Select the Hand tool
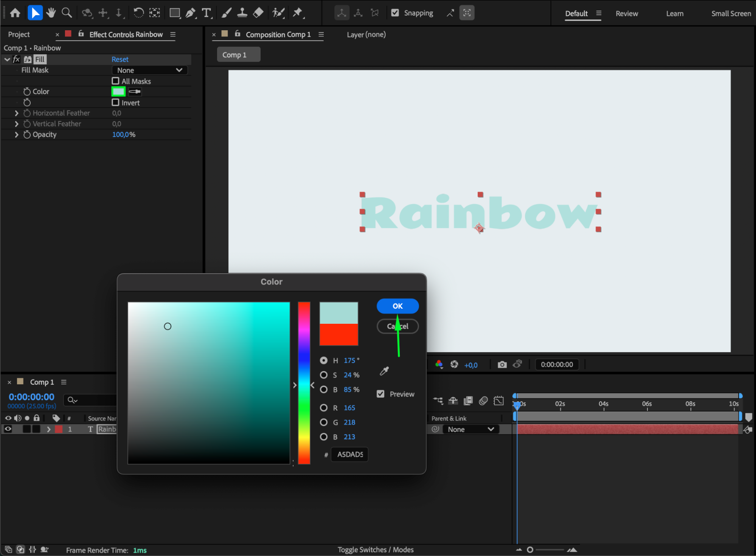The height and width of the screenshot is (556, 756). (x=51, y=13)
